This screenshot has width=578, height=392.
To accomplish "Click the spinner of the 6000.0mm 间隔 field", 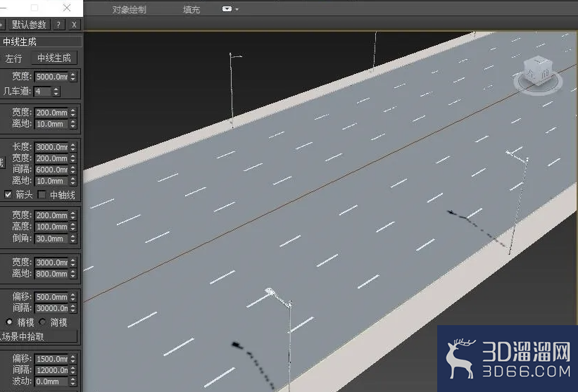I will click(73, 170).
